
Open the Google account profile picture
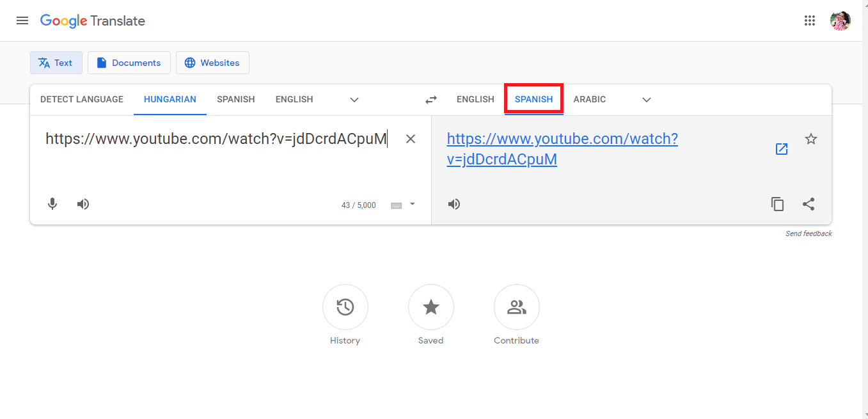tap(840, 20)
